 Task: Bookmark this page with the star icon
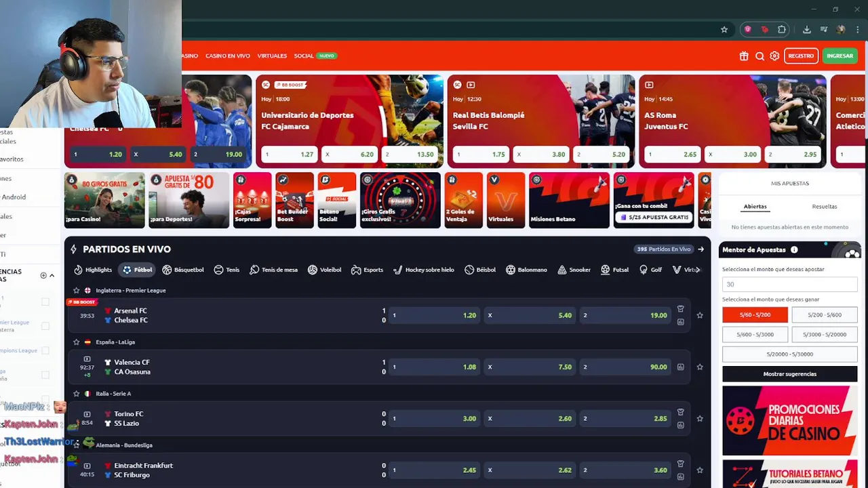(x=724, y=30)
